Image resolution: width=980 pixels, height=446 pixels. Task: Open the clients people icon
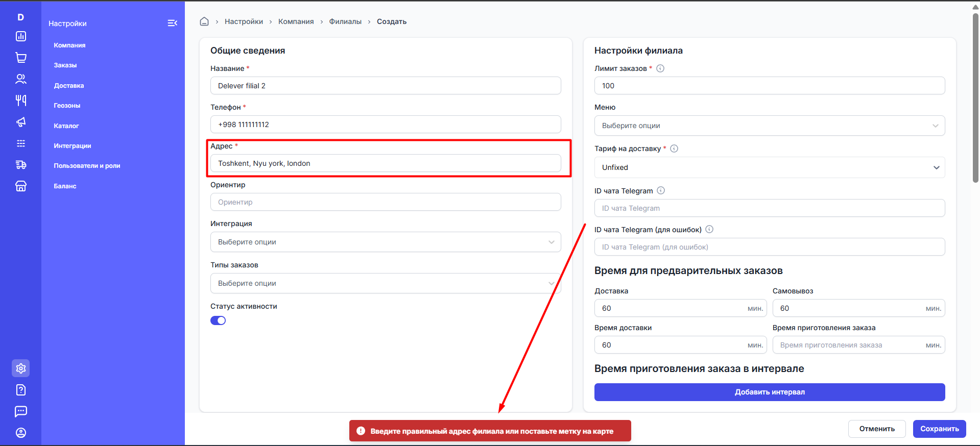(21, 79)
